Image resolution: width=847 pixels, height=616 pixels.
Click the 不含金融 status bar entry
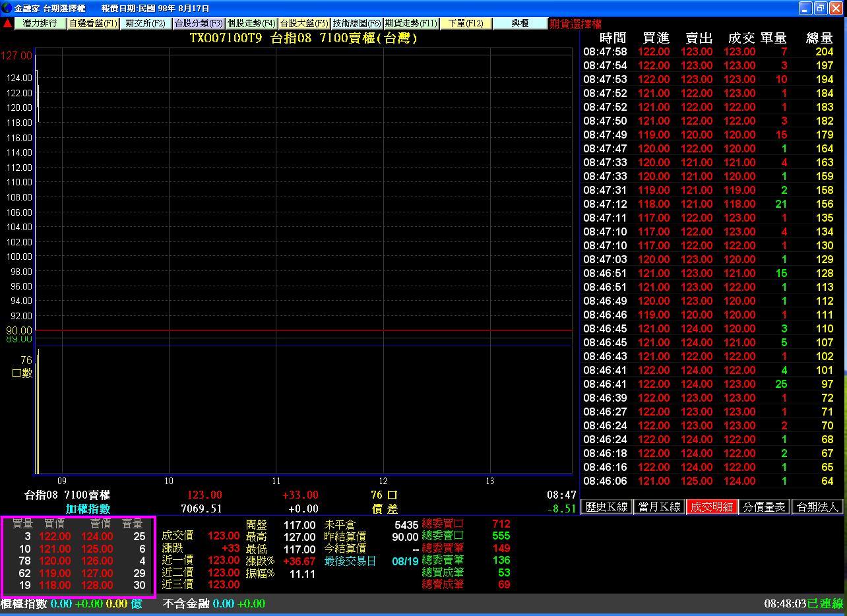187,603
